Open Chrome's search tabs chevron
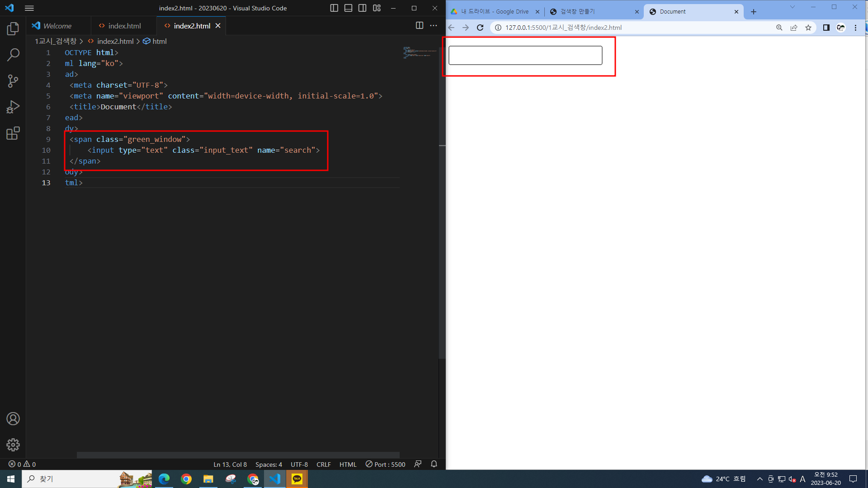This screenshot has width=868, height=488. 793,7
